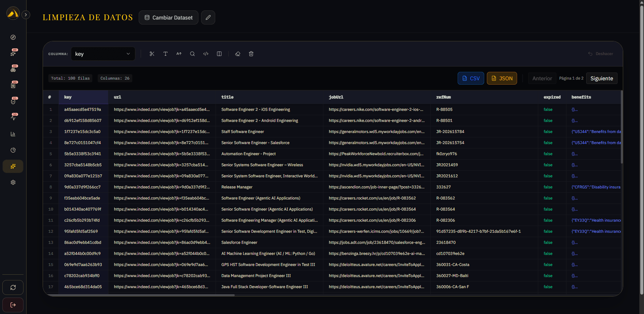This screenshot has height=314, width=644.
Task: Click the Página 1 de 2 indicator
Action: pos(571,78)
